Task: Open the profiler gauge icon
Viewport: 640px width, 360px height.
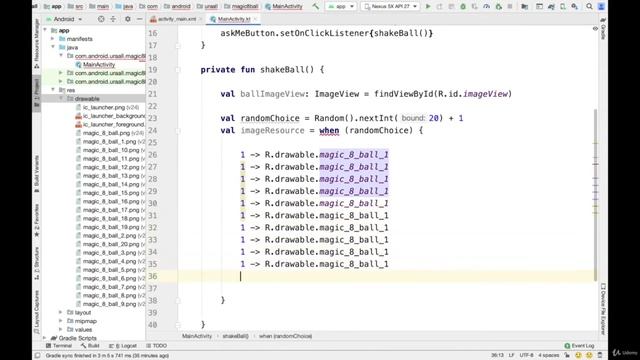Action: tap(487, 7)
